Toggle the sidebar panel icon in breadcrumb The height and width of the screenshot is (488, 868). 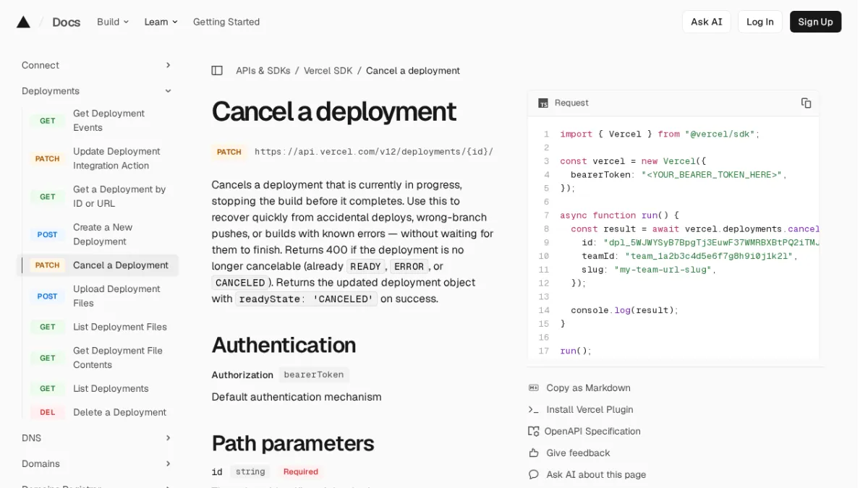(217, 71)
